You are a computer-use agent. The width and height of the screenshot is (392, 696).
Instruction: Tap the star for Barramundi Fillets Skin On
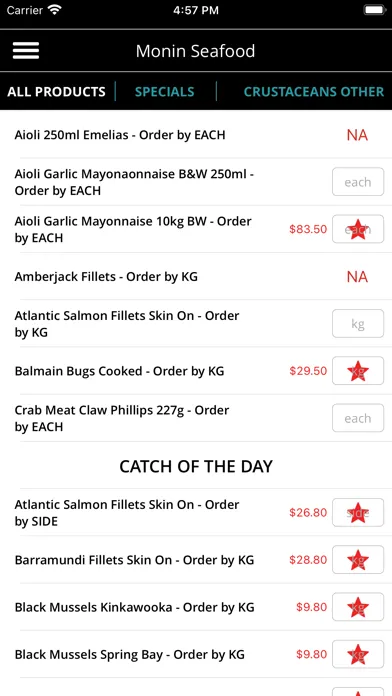358,560
